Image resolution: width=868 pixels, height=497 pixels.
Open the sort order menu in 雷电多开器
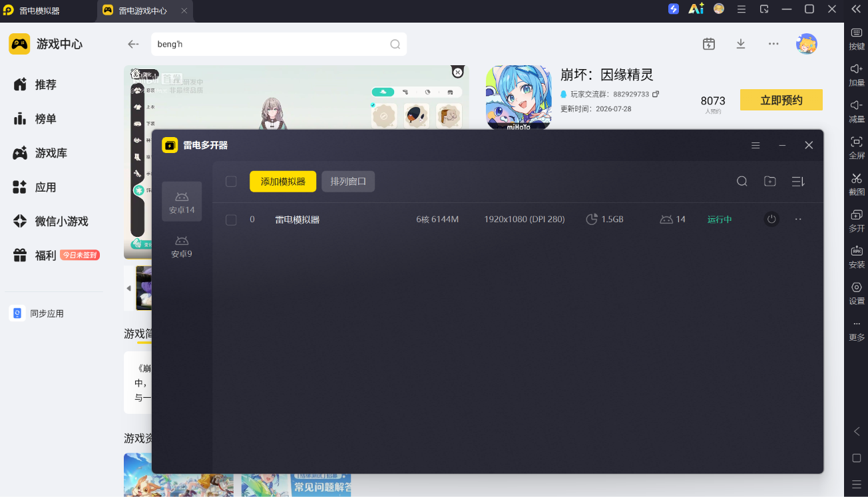tap(798, 182)
